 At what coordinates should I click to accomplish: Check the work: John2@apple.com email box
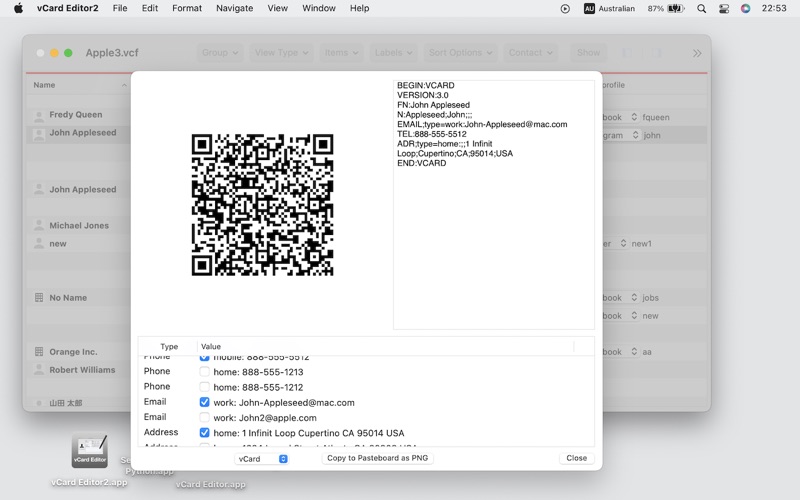pyautogui.click(x=204, y=417)
